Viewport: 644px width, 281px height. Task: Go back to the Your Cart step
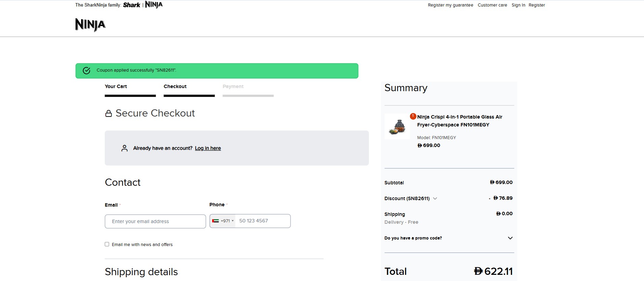coord(116,86)
